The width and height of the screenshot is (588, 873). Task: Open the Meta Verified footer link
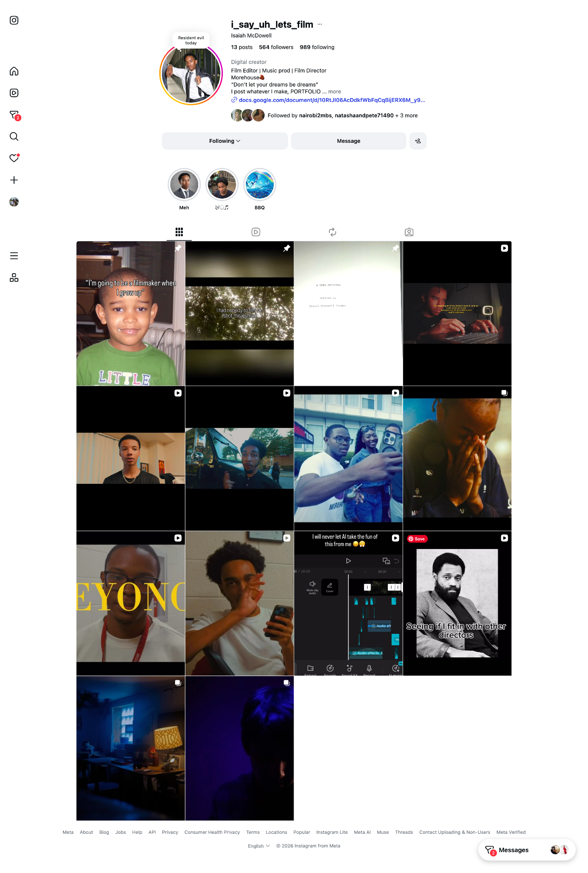511,833
